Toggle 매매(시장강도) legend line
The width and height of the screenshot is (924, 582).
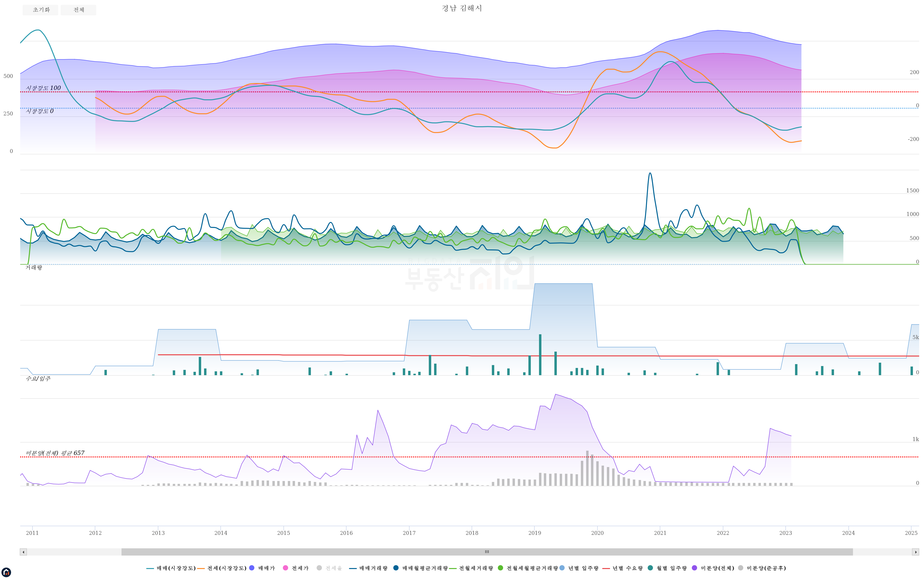coord(176,568)
